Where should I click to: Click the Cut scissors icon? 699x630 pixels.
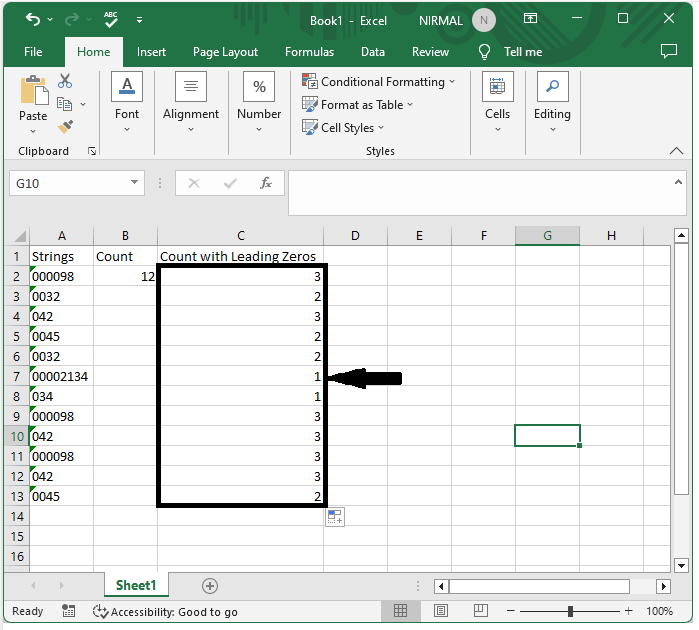(65, 81)
